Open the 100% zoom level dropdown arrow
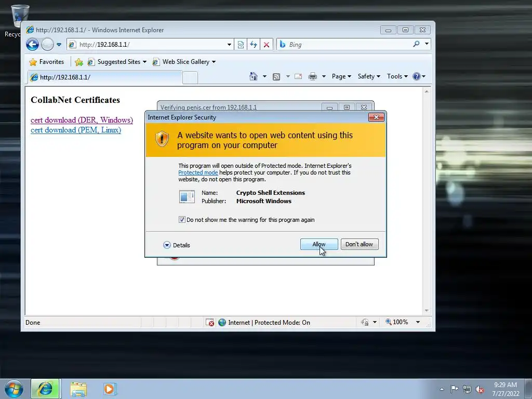This screenshot has height=399, width=532. click(x=418, y=322)
